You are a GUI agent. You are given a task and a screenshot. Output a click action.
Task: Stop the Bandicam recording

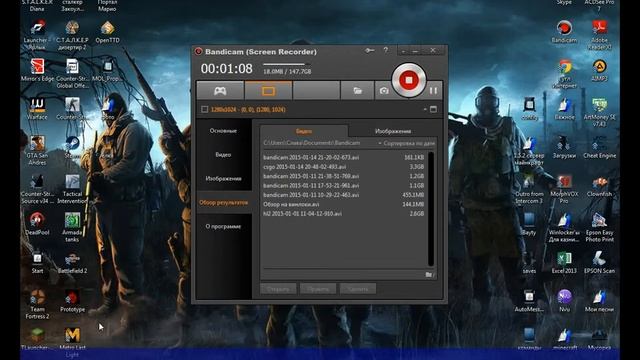409,80
